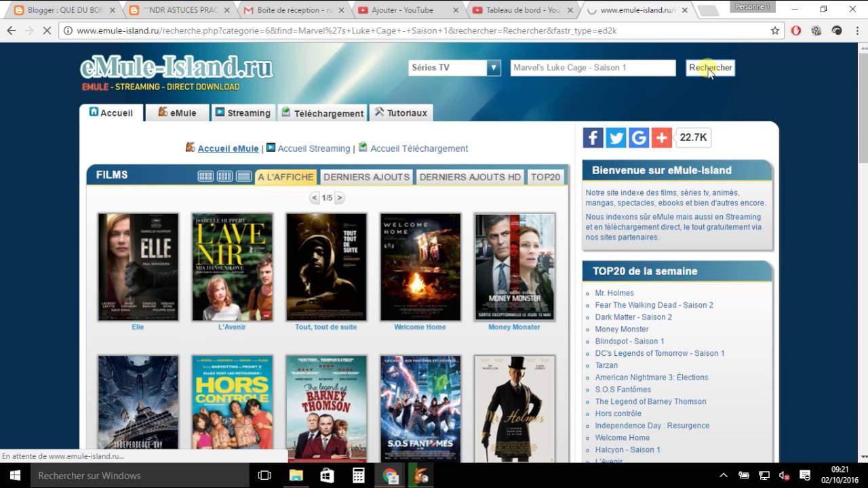Follow the Accueil Téléchargement link

(x=419, y=148)
